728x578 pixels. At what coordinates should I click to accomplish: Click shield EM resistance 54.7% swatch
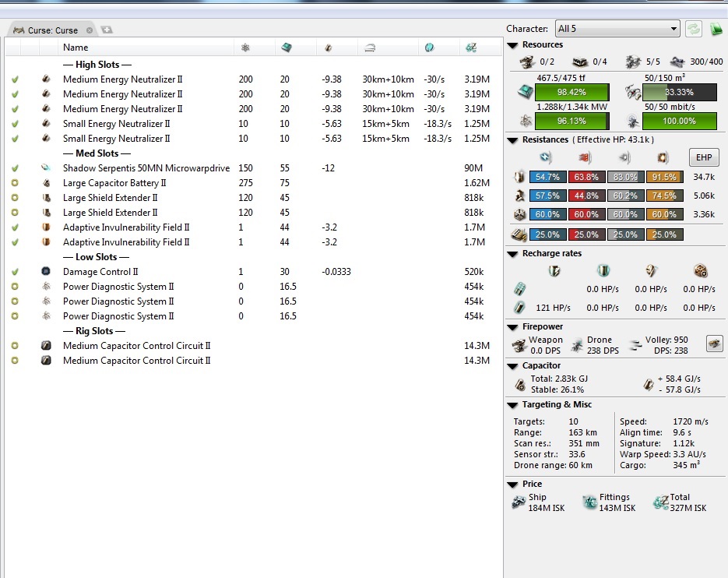tap(547, 177)
